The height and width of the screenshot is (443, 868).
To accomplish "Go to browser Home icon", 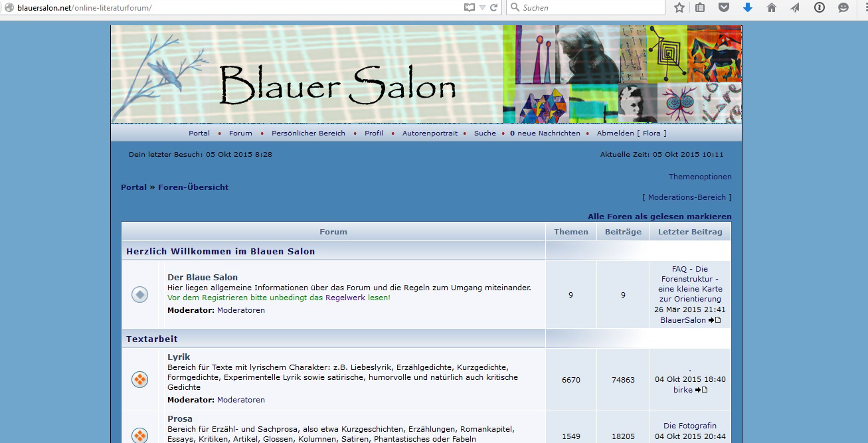I will click(771, 8).
